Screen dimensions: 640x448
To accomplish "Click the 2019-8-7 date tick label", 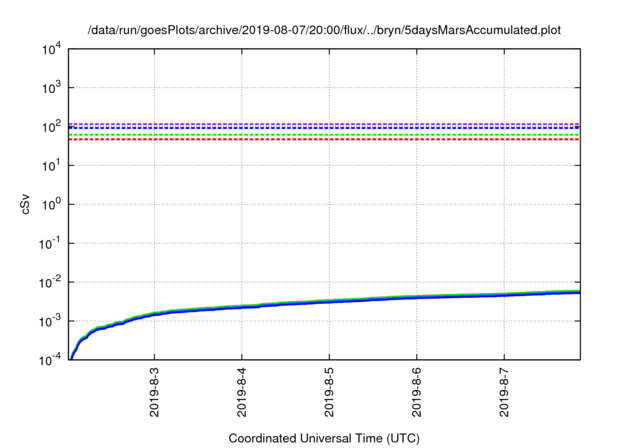I will coord(504,393).
